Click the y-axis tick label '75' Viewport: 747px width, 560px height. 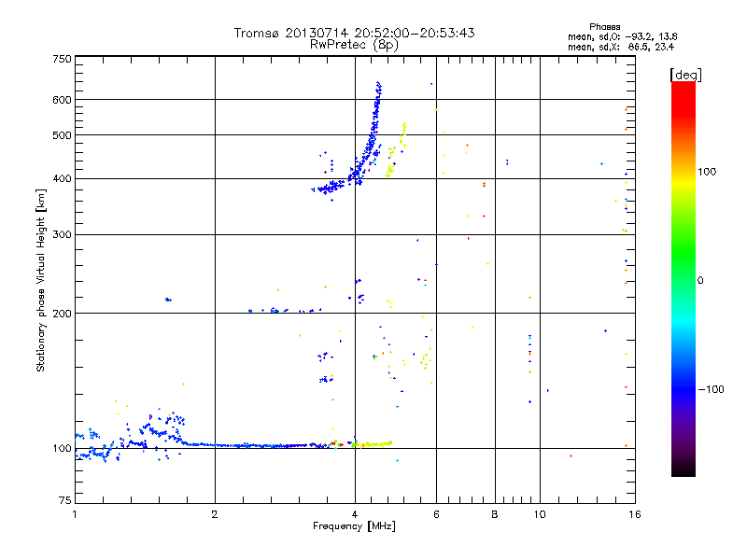click(x=65, y=500)
